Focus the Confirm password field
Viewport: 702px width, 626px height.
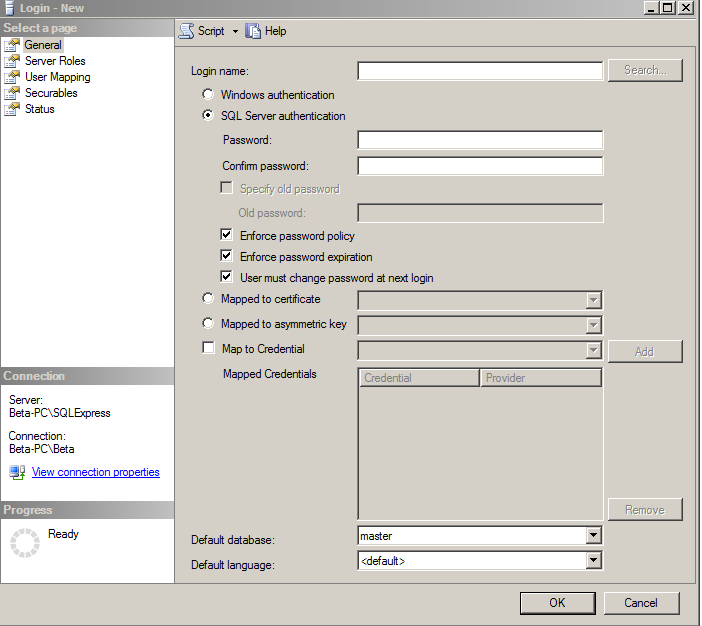point(480,166)
